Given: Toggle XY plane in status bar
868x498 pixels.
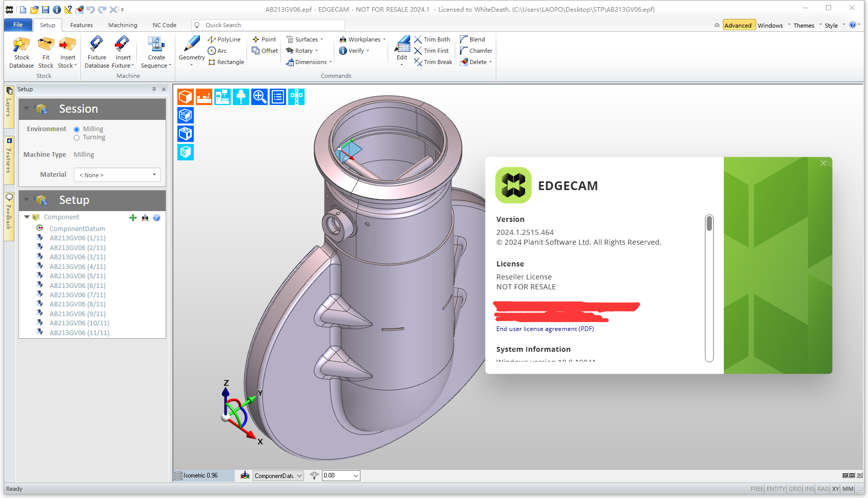Looking at the screenshot, I should 836,489.
